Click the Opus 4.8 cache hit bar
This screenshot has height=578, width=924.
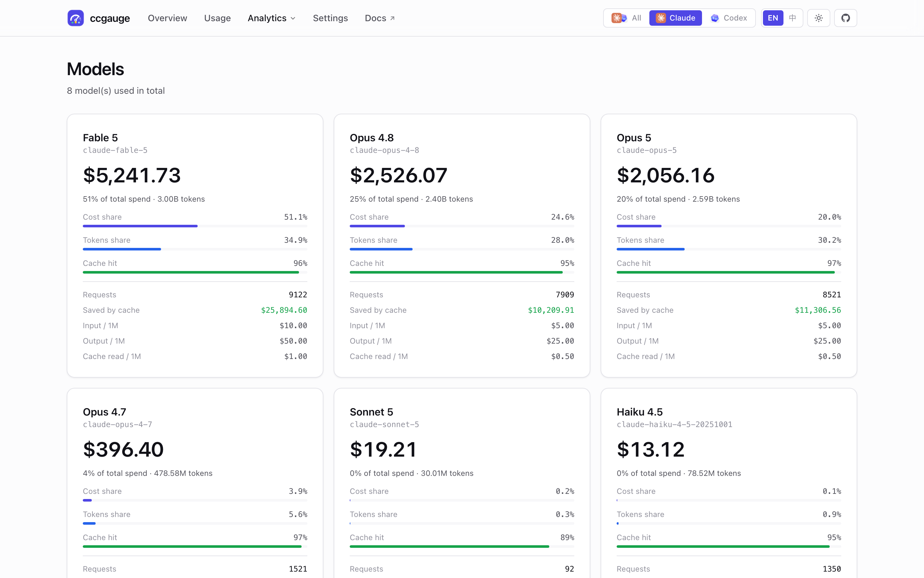pos(462,272)
